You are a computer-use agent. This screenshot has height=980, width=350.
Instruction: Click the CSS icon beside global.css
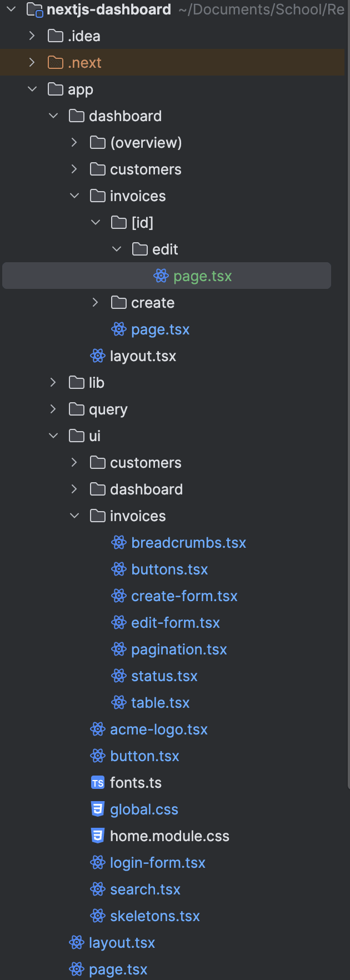click(x=98, y=809)
